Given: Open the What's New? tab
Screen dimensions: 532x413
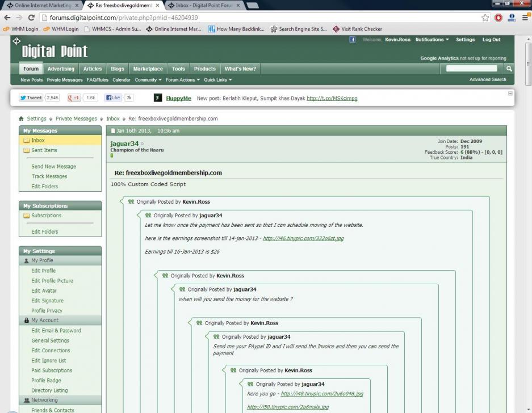Looking at the screenshot, I should point(240,69).
